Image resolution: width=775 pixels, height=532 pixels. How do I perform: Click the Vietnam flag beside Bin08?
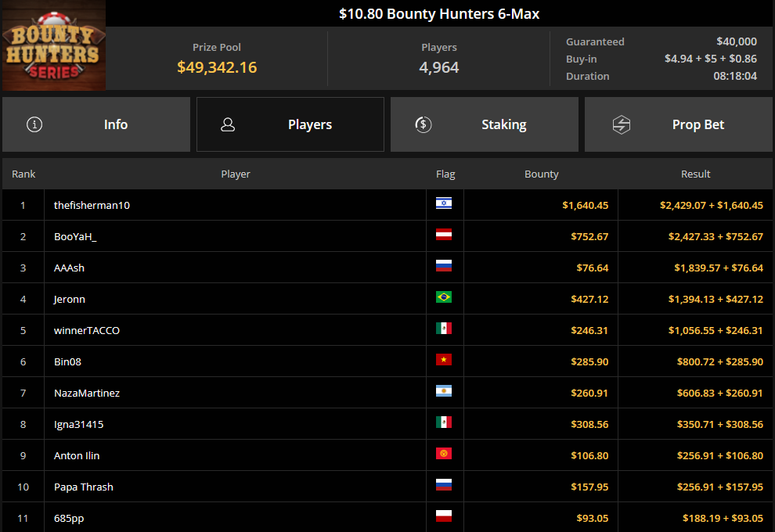coord(445,360)
